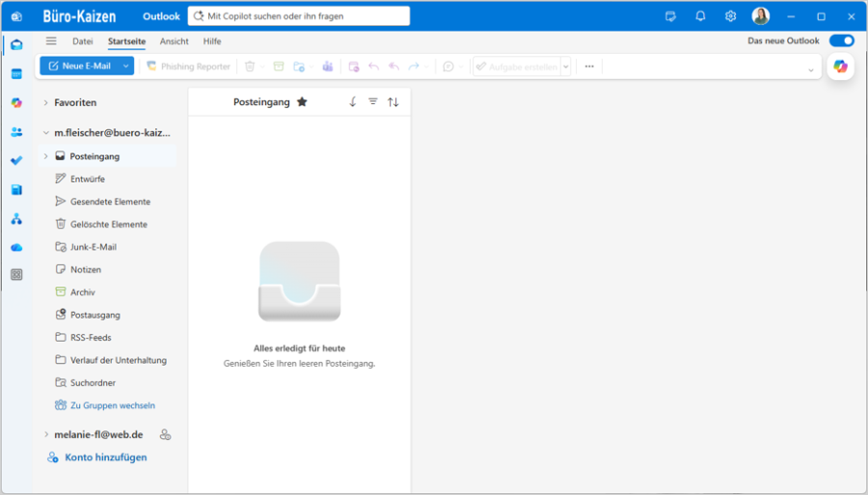This screenshot has width=868, height=495.
Task: Open notifications bell in title bar
Action: tap(700, 16)
